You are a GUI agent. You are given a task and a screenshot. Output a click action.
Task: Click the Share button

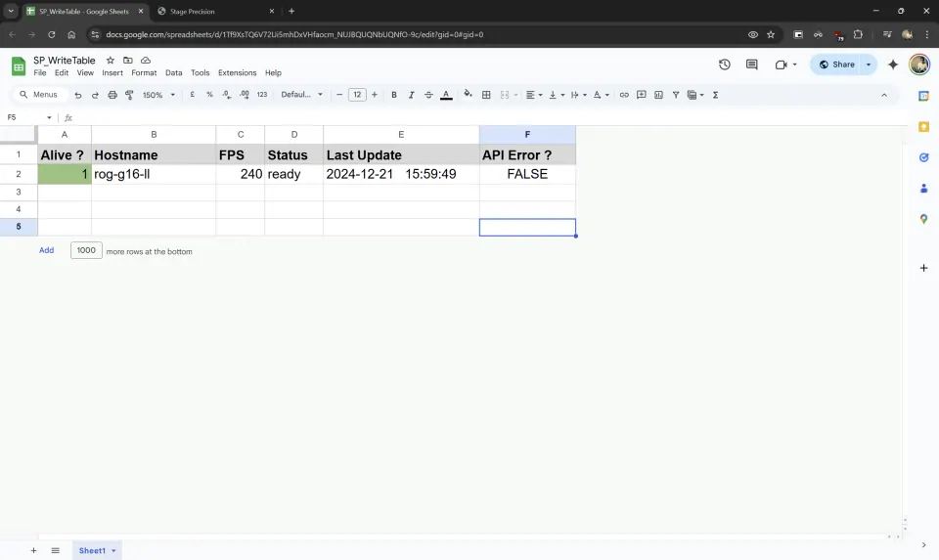click(836, 65)
